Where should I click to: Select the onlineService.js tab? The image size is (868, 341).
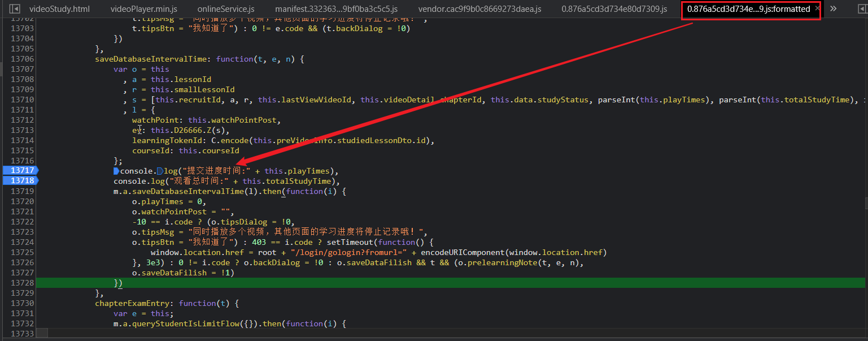click(x=226, y=9)
